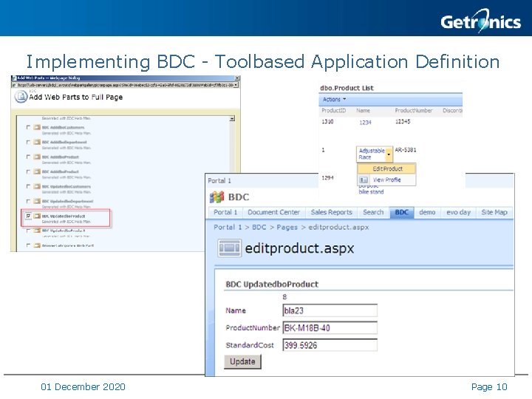Tick the BDC UpdatedboCustomers checkbox
This screenshot has width=532, height=399.
(28, 186)
